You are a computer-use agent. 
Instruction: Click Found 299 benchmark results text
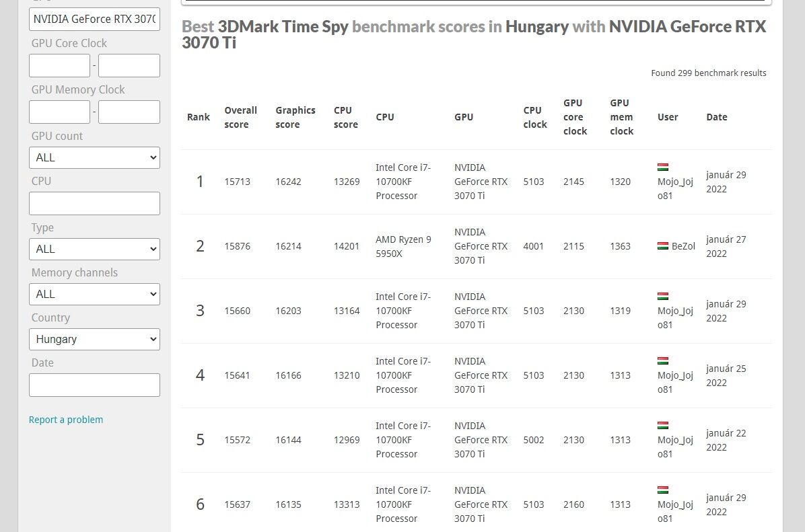click(x=709, y=73)
